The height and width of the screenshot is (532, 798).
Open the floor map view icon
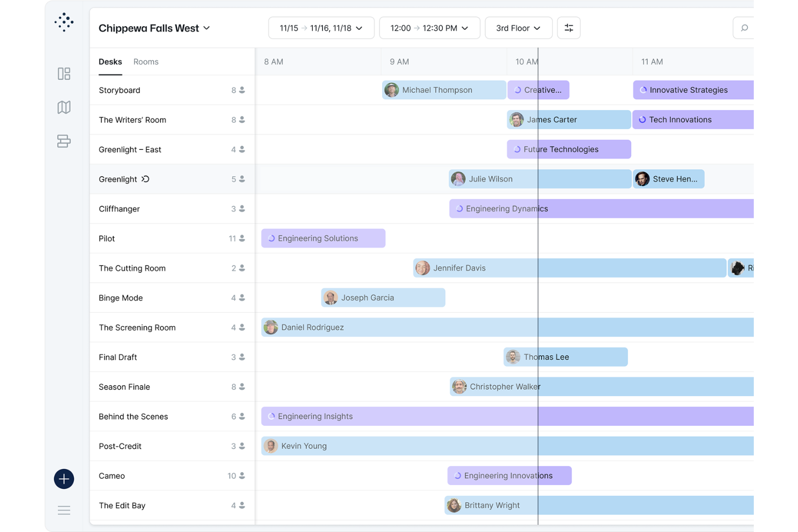[x=64, y=107]
